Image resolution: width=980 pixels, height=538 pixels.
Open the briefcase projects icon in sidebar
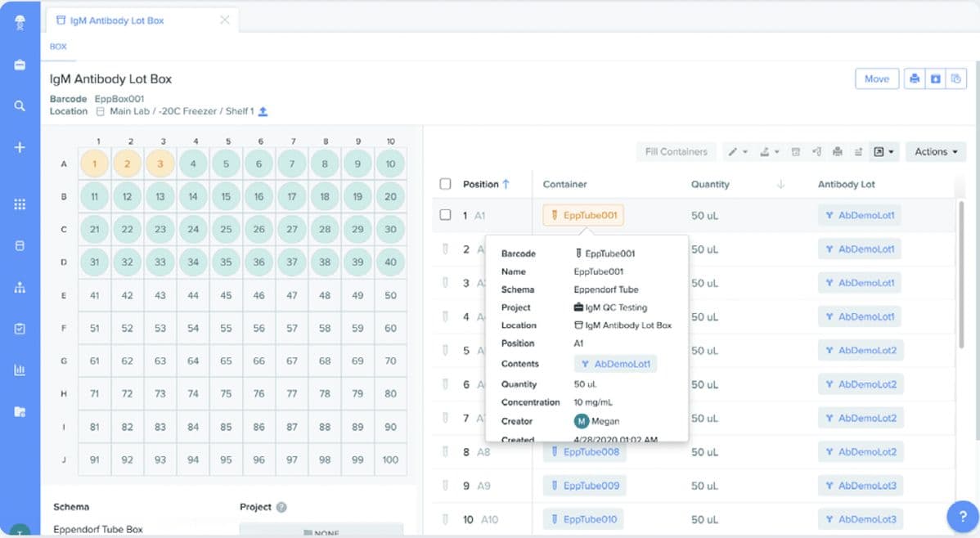(20, 65)
